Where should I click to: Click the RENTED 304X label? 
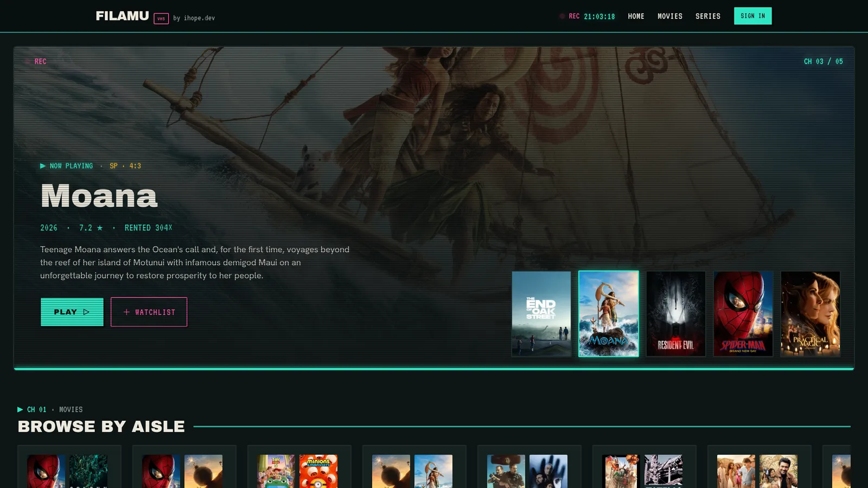point(148,228)
